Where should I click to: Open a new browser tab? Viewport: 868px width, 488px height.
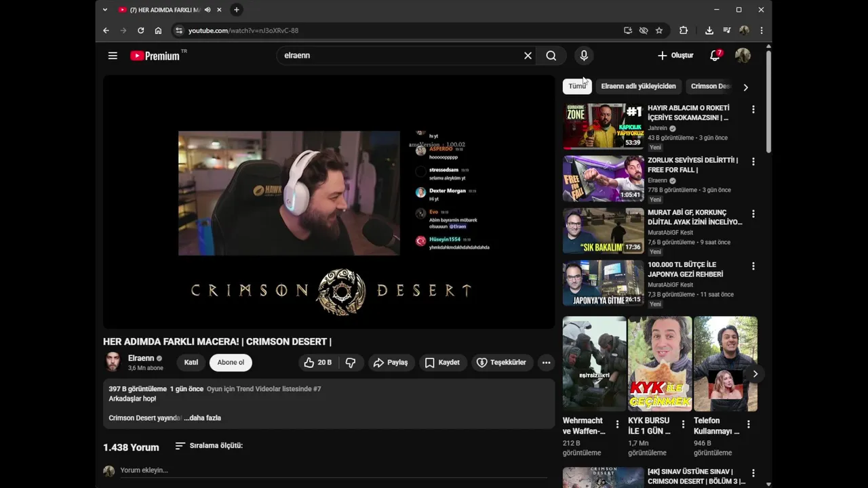[x=236, y=9]
